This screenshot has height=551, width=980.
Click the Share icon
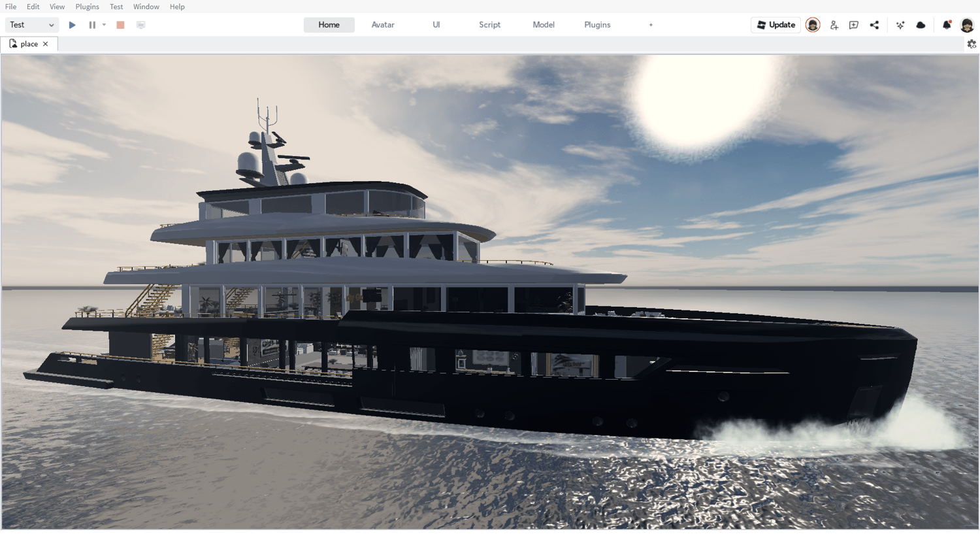pyautogui.click(x=875, y=25)
